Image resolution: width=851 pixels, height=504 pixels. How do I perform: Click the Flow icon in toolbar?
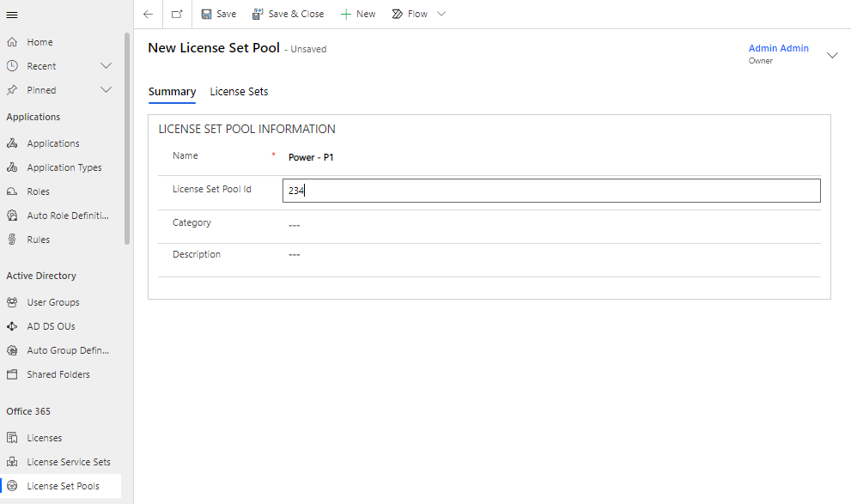398,15
